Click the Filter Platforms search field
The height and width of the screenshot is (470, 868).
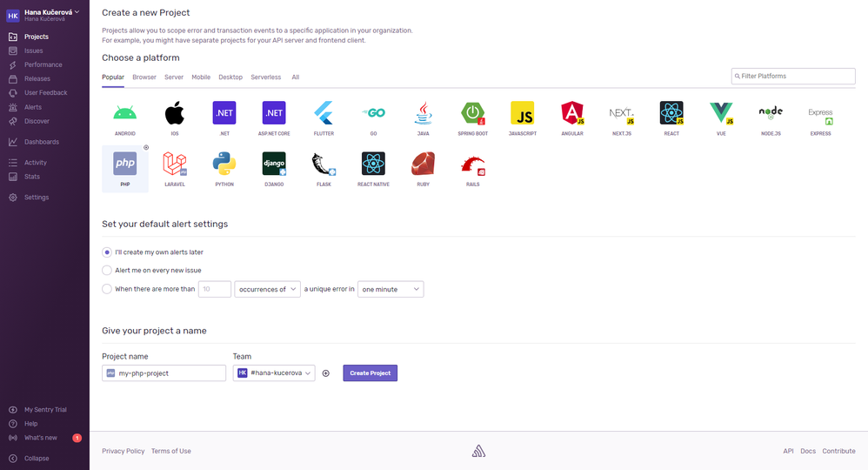[793, 77]
